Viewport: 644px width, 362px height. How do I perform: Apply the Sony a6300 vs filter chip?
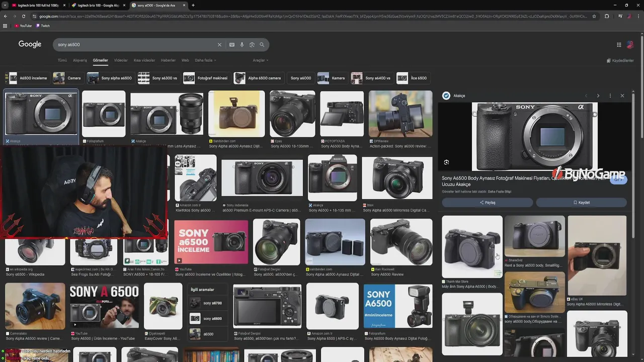pyautogui.click(x=158, y=78)
